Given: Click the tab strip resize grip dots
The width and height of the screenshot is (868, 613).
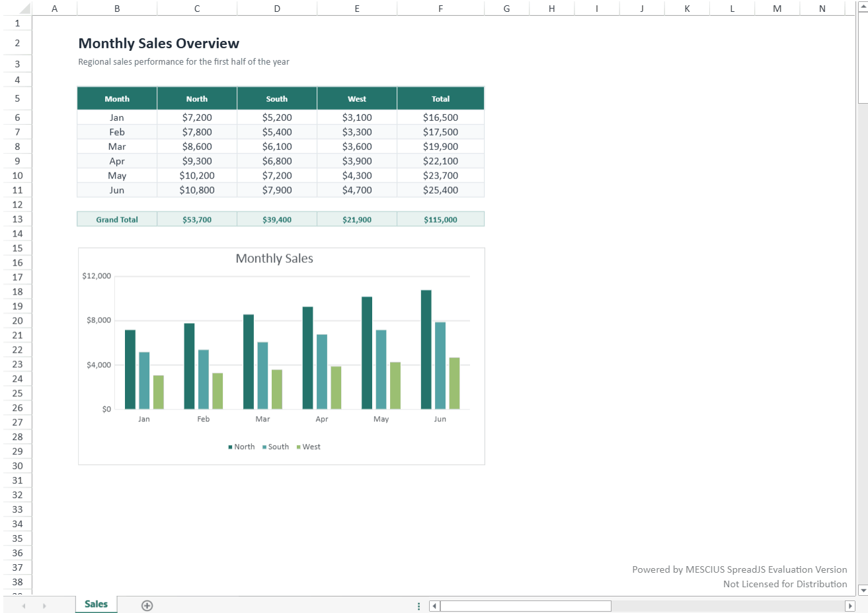Looking at the screenshot, I should [418, 606].
